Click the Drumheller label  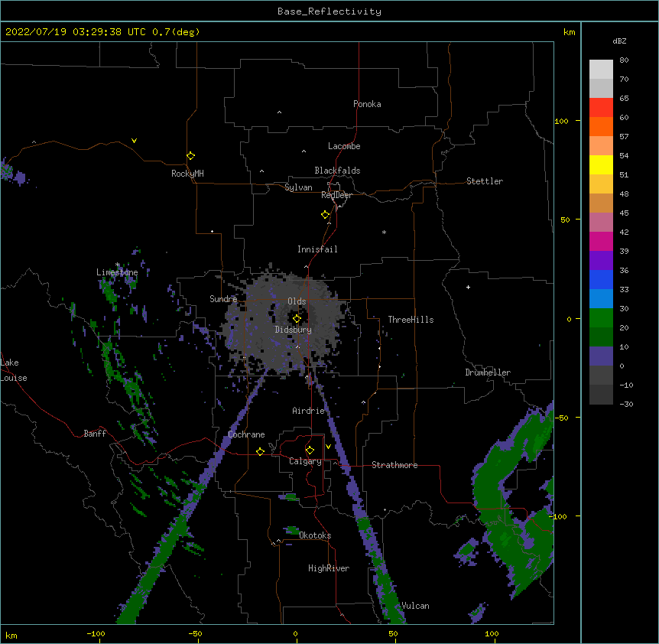(488, 372)
